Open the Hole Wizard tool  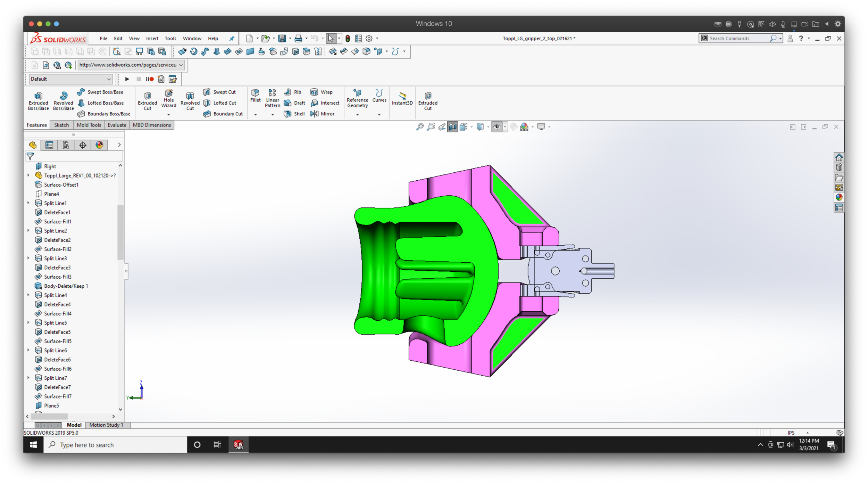168,98
